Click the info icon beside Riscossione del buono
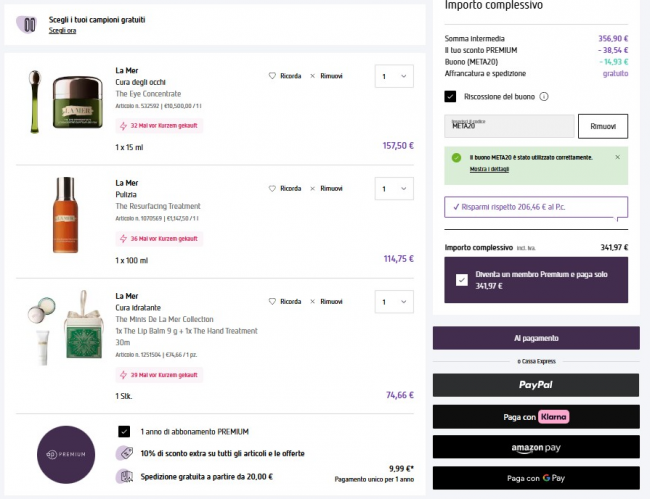The height and width of the screenshot is (499, 650). [x=544, y=96]
